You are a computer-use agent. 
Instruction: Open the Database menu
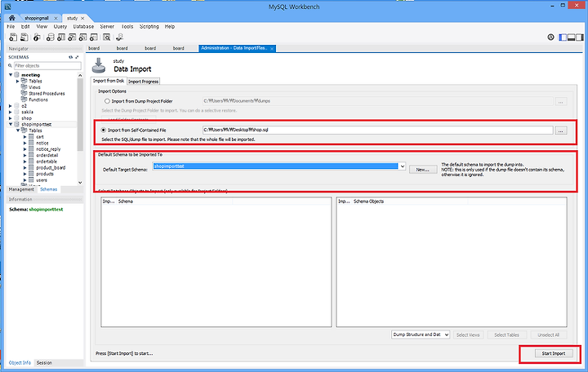click(x=83, y=27)
